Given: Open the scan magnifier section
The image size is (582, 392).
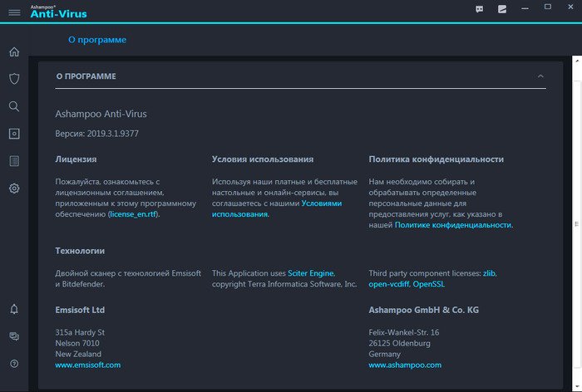Looking at the screenshot, I should (14, 106).
